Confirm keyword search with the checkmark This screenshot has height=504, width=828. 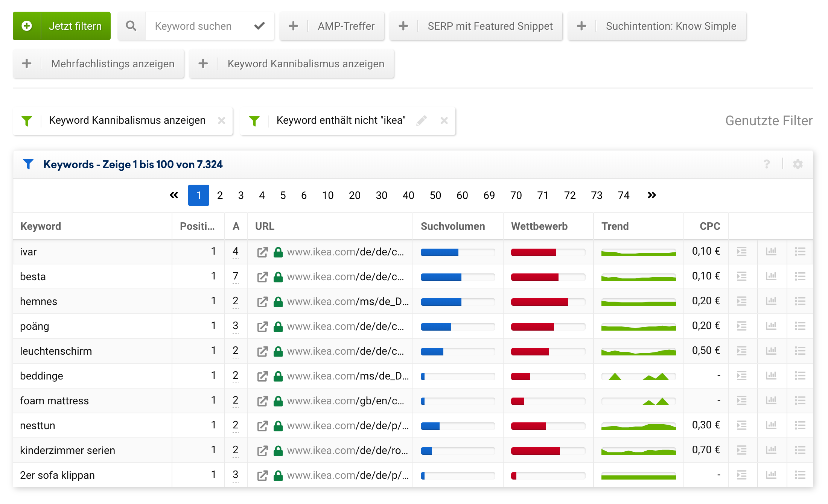tap(259, 26)
